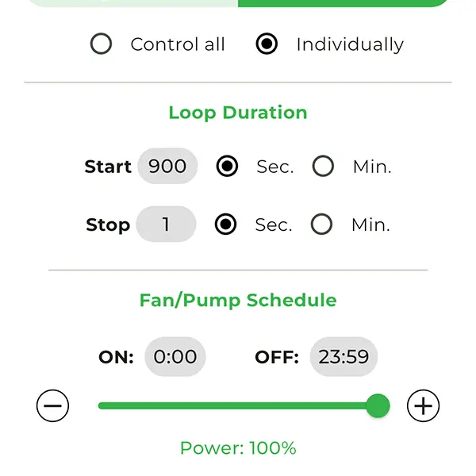The image size is (476, 476).
Task: Click the power slider's green handle
Action: tap(378, 406)
